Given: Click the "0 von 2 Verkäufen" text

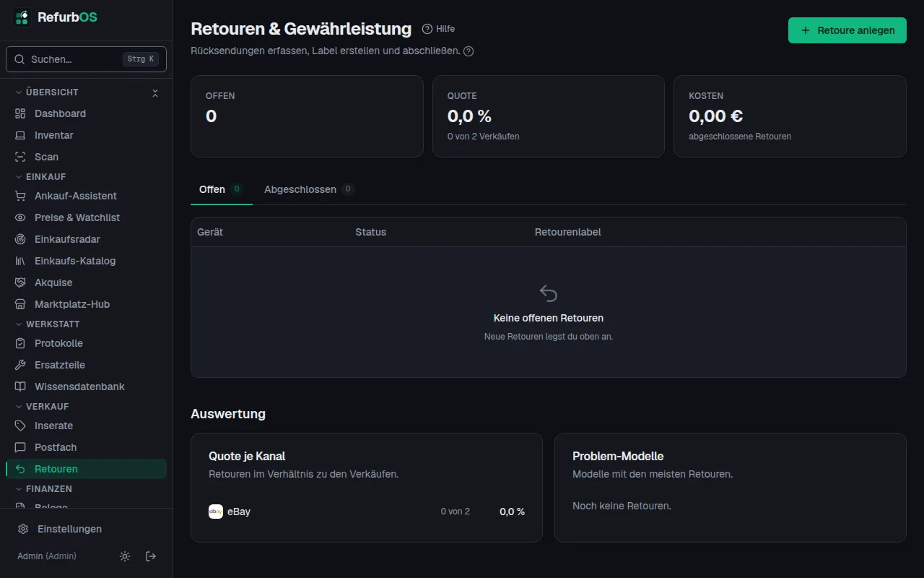Looking at the screenshot, I should [484, 137].
